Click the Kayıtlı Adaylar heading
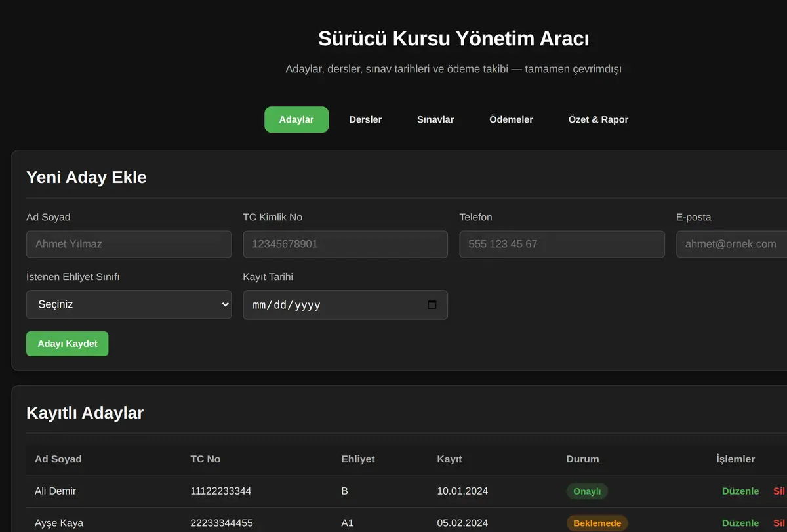787x532 pixels. pyautogui.click(x=85, y=413)
